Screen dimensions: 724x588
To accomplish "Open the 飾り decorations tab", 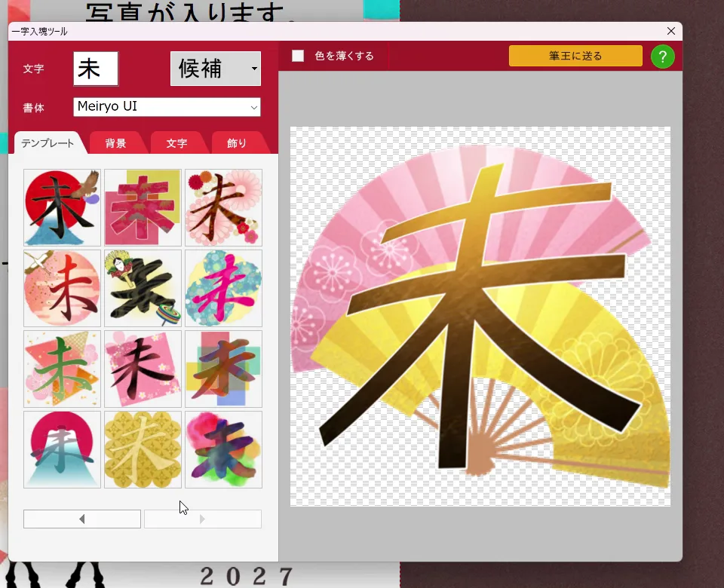I will (237, 143).
